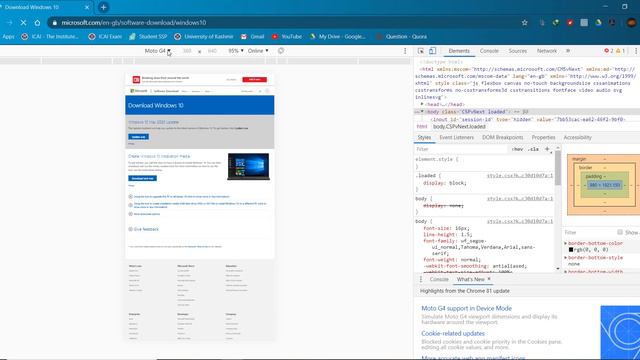Image resolution: width=640 pixels, height=360 pixels.
Task: Expand border-bottom-color computed property
Action: (x=566, y=243)
